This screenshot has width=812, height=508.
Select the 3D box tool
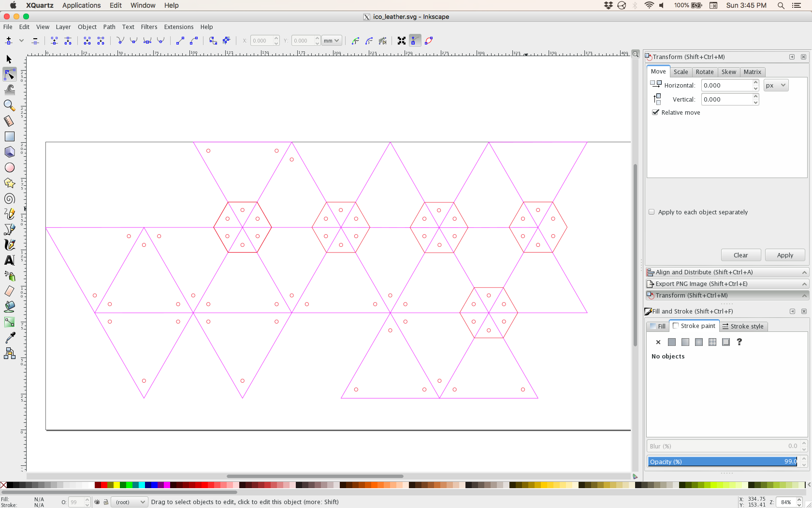[x=9, y=152]
